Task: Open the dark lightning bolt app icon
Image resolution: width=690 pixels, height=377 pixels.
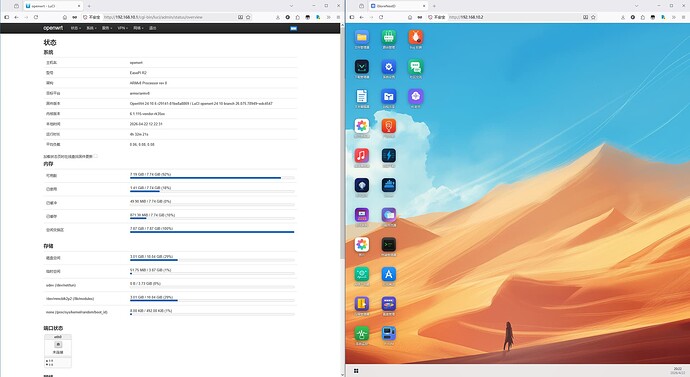Action: (389, 155)
